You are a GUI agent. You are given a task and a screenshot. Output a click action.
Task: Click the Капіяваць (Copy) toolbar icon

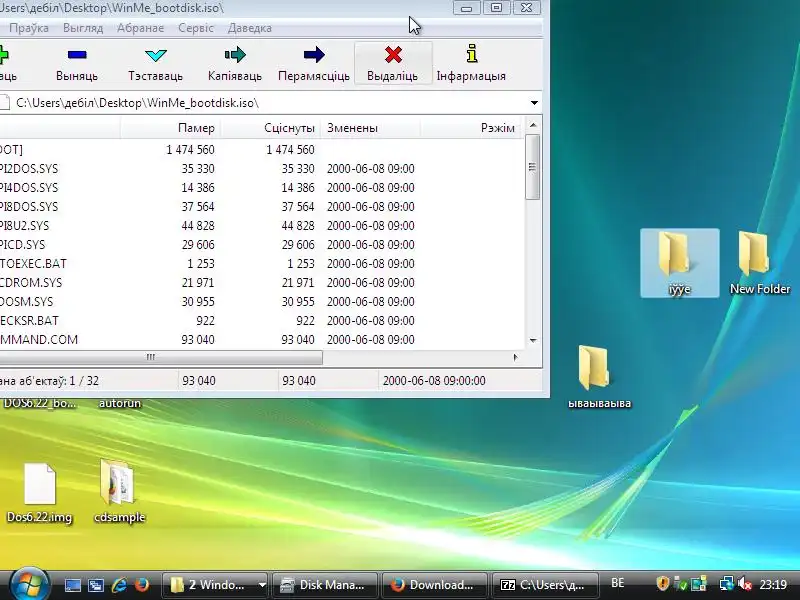[235, 55]
